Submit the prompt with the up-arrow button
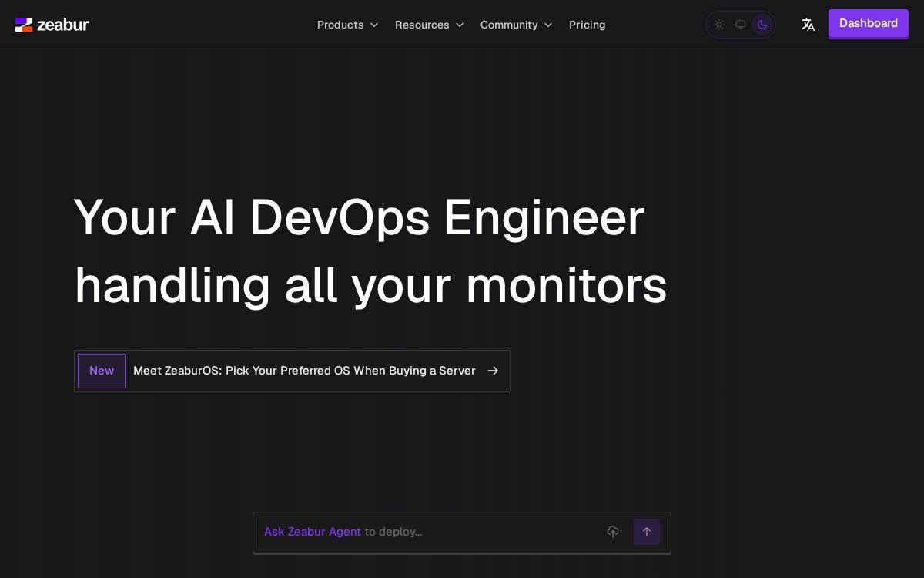 pos(647,532)
